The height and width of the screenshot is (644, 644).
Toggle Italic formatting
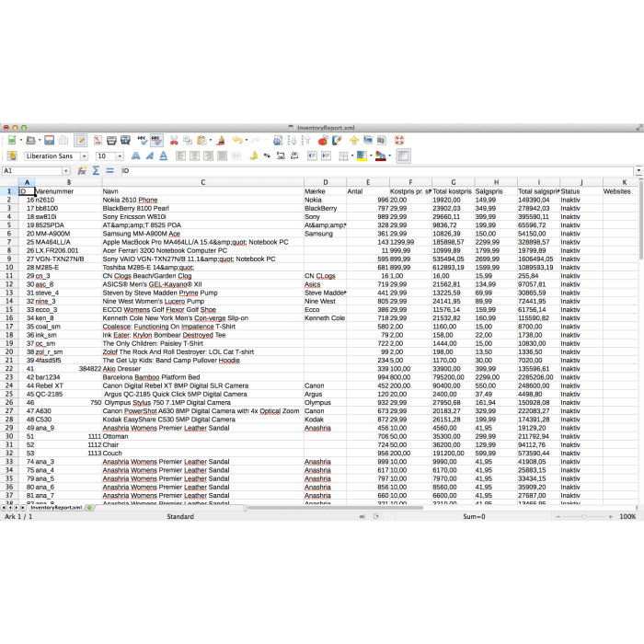(149, 156)
